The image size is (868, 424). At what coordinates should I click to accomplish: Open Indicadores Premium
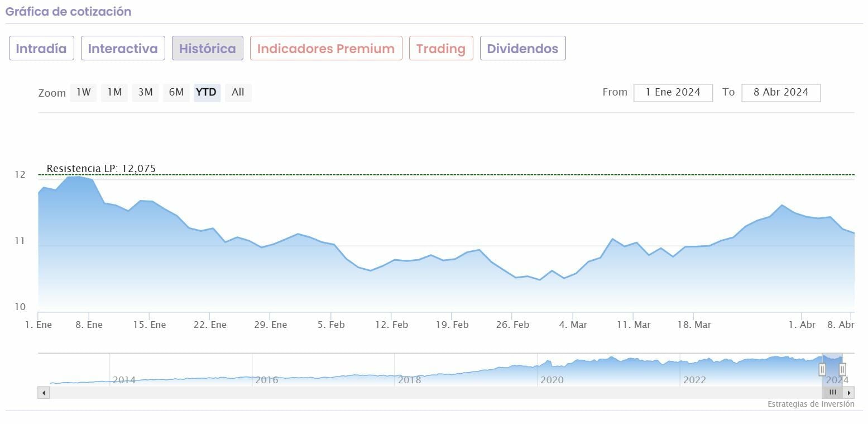[326, 49]
